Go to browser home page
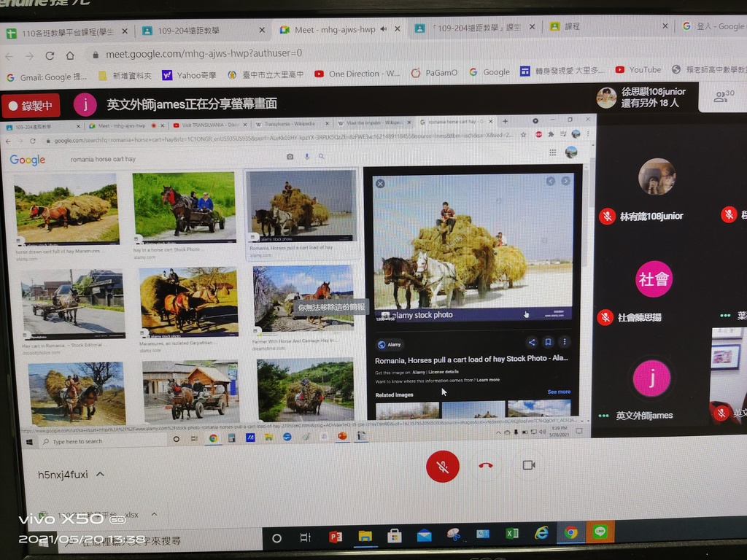Image resolution: width=747 pixels, height=560 pixels. coord(70,55)
